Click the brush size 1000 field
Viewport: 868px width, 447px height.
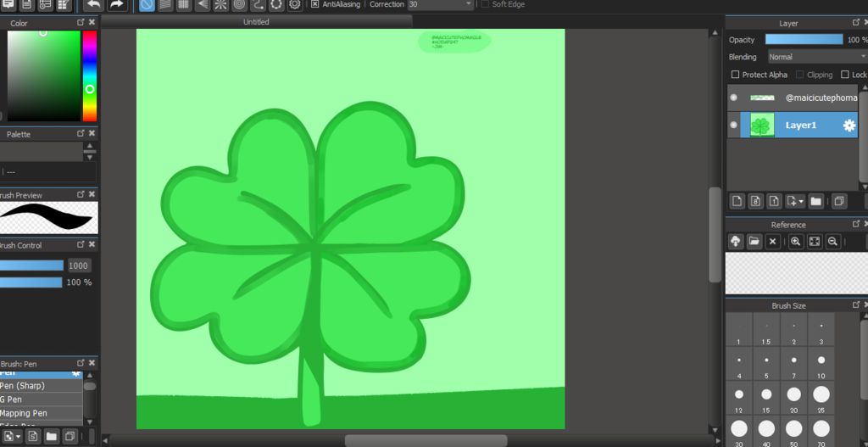pyautogui.click(x=79, y=265)
